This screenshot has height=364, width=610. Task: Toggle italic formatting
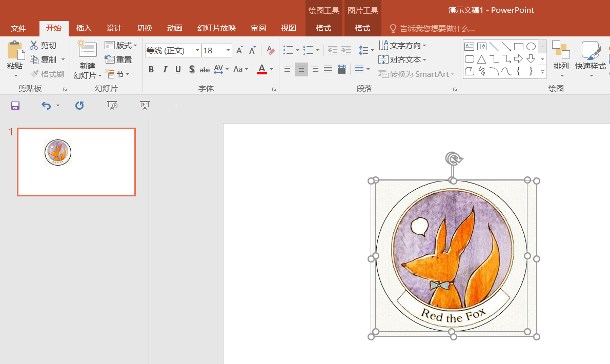(165, 69)
